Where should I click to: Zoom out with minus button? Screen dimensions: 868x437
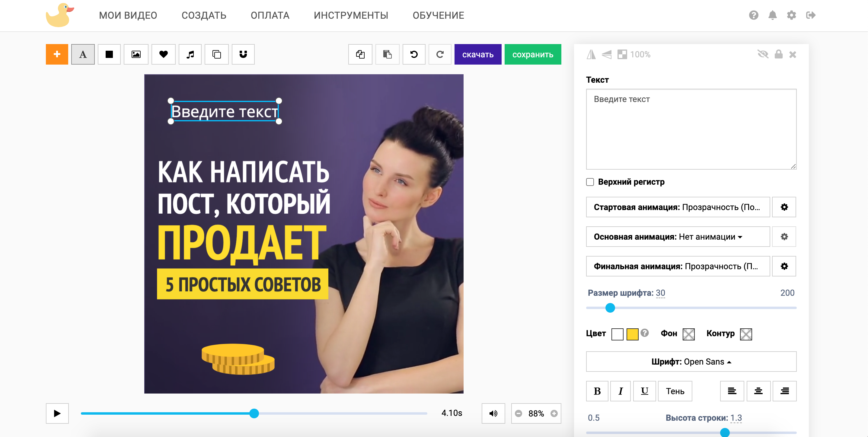tap(519, 413)
